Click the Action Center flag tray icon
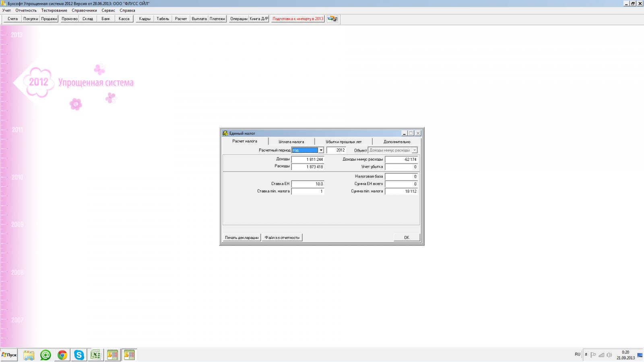644x362 pixels. 593,355
